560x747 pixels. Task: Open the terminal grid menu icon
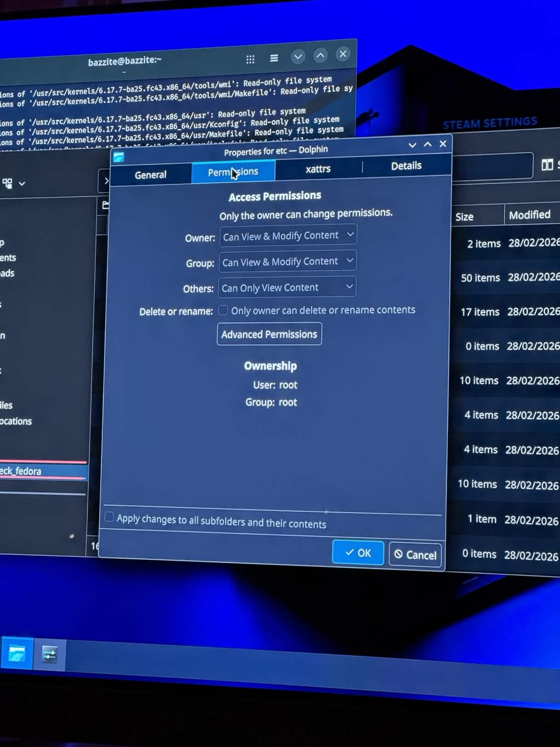(250, 59)
